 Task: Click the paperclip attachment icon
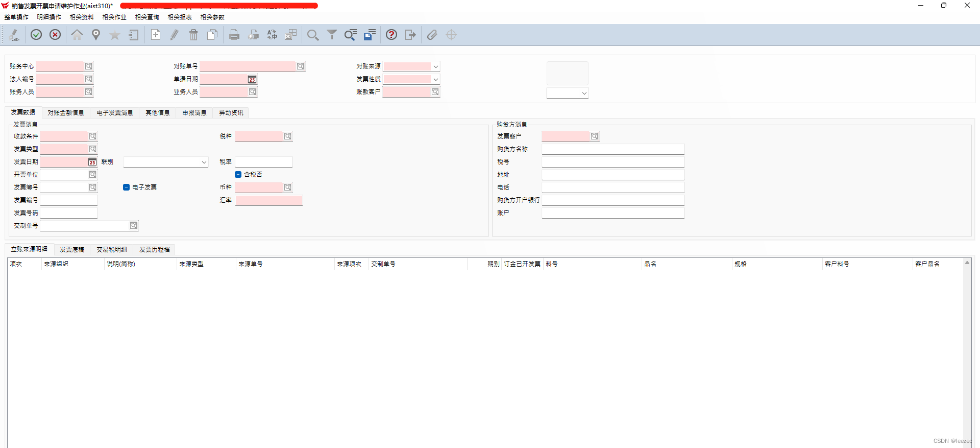click(432, 35)
